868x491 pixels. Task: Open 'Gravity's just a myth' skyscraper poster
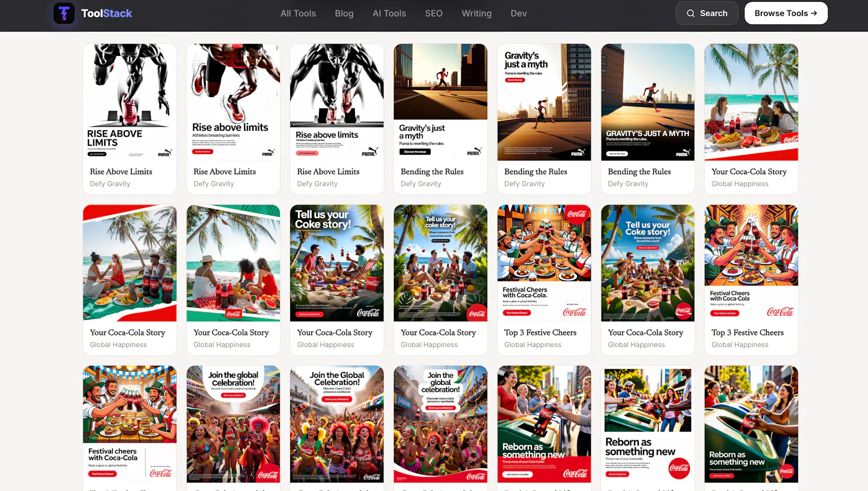tap(544, 102)
